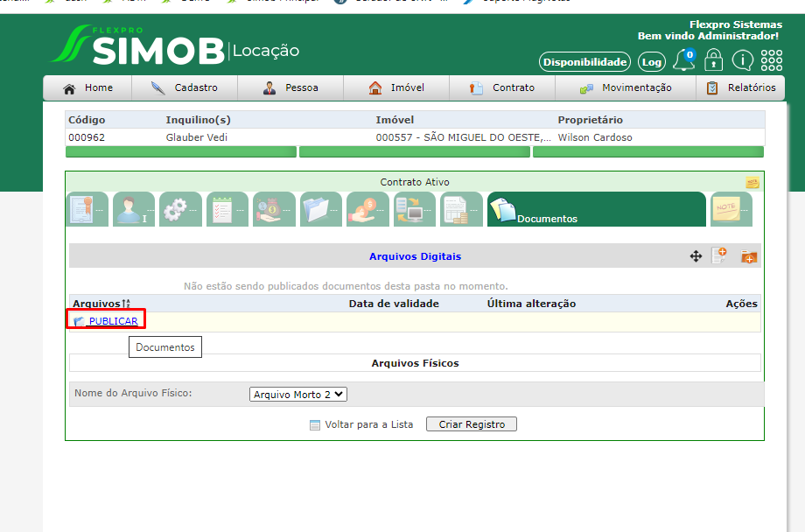Click the Data de validade column header
This screenshot has height=532, width=805.
point(394,304)
